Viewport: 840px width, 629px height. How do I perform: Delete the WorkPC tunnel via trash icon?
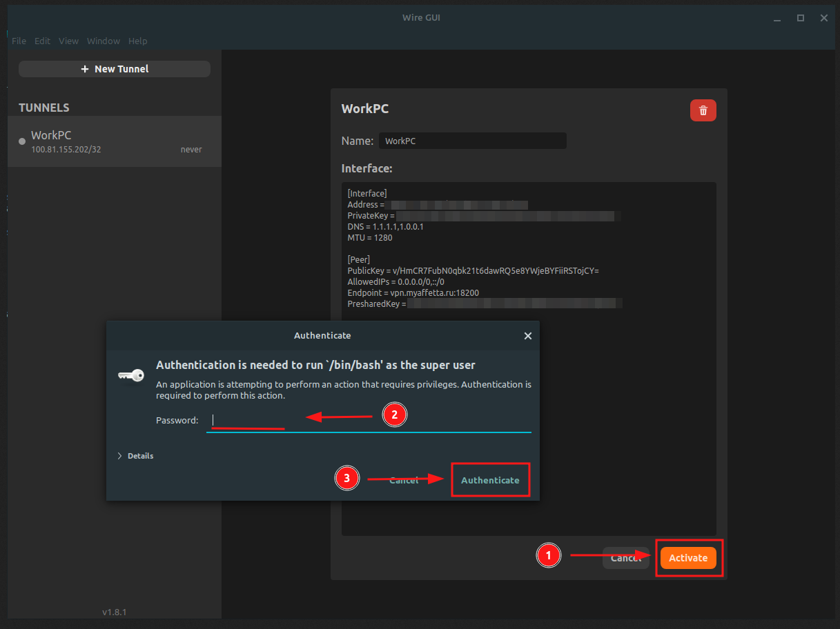click(703, 110)
